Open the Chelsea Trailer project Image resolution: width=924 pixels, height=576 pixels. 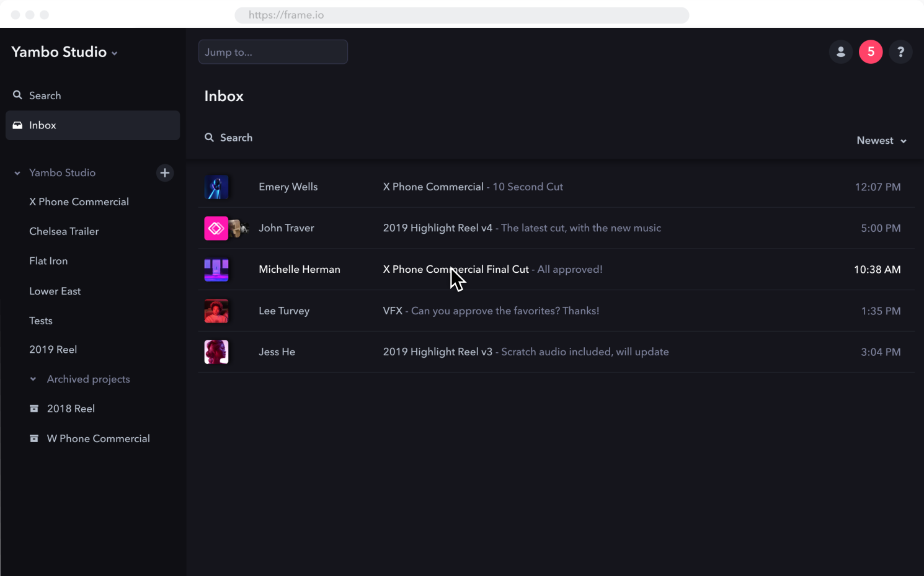click(x=64, y=231)
